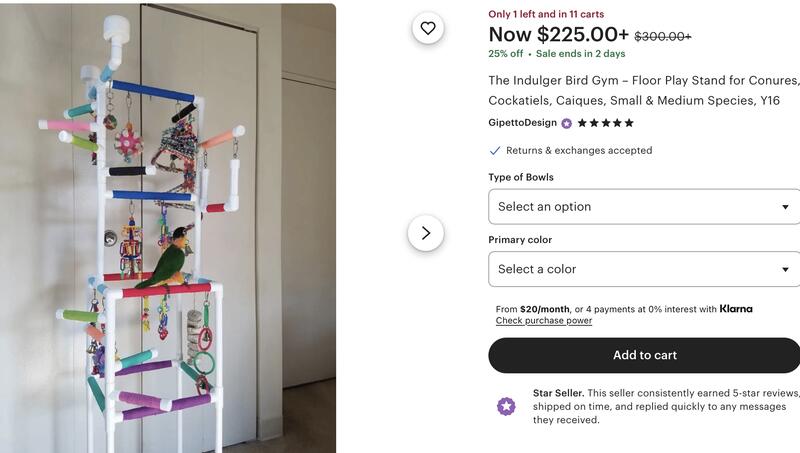Screen dimensions: 800x453
Task: Click the Klarna logo
Action: 736,309
